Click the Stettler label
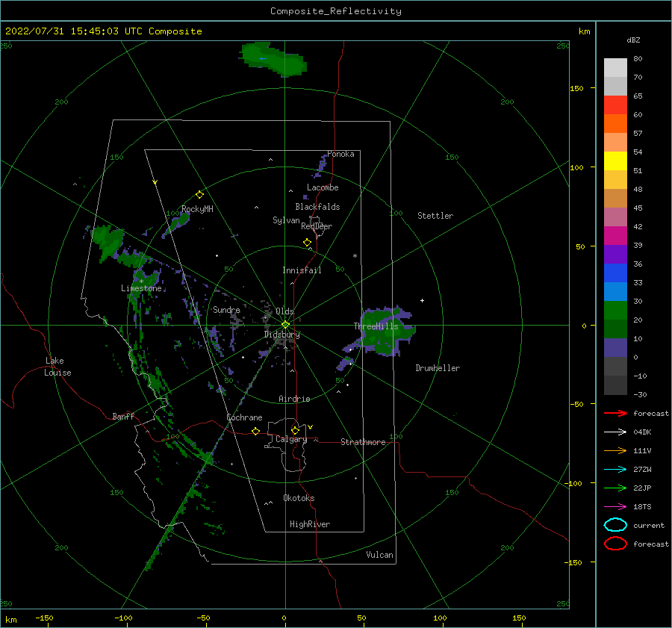672x628 pixels. click(435, 216)
